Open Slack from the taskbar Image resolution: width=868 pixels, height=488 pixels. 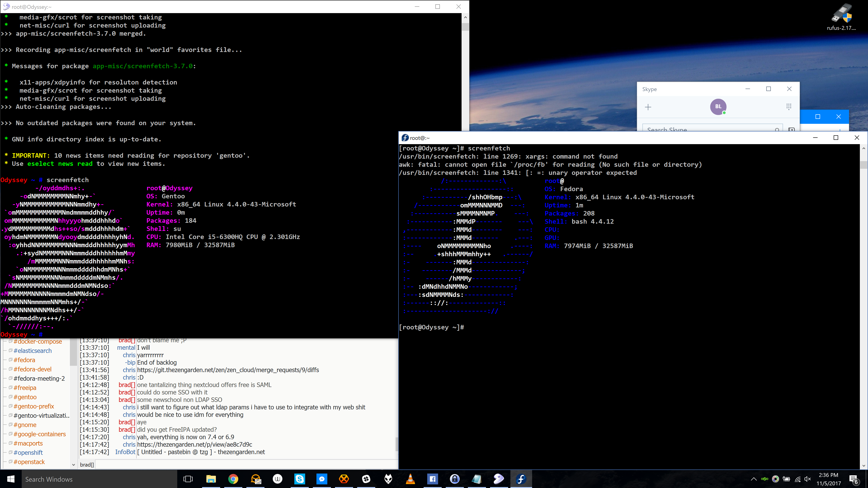[366, 479]
